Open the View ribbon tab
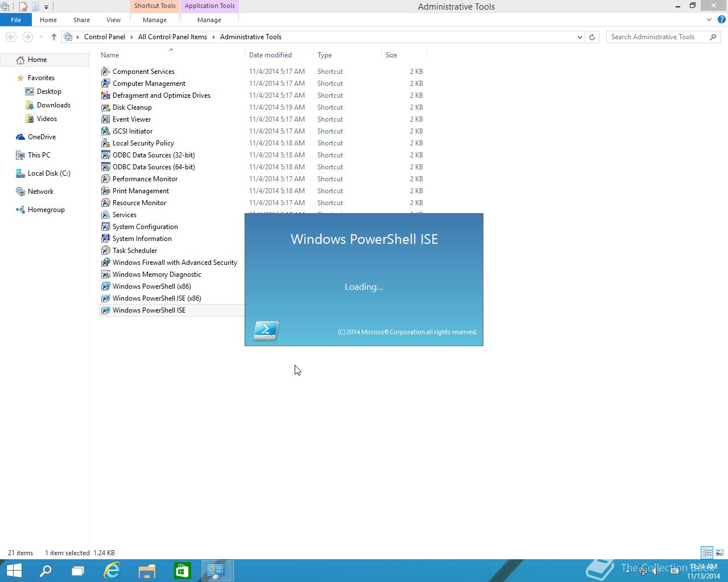The width and height of the screenshot is (728, 582). point(113,20)
